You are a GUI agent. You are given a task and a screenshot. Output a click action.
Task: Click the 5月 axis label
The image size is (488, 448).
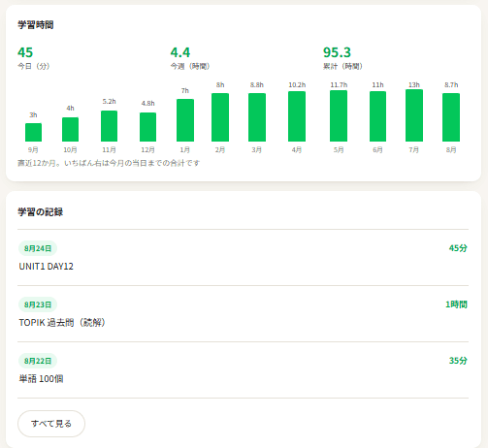[x=339, y=150]
